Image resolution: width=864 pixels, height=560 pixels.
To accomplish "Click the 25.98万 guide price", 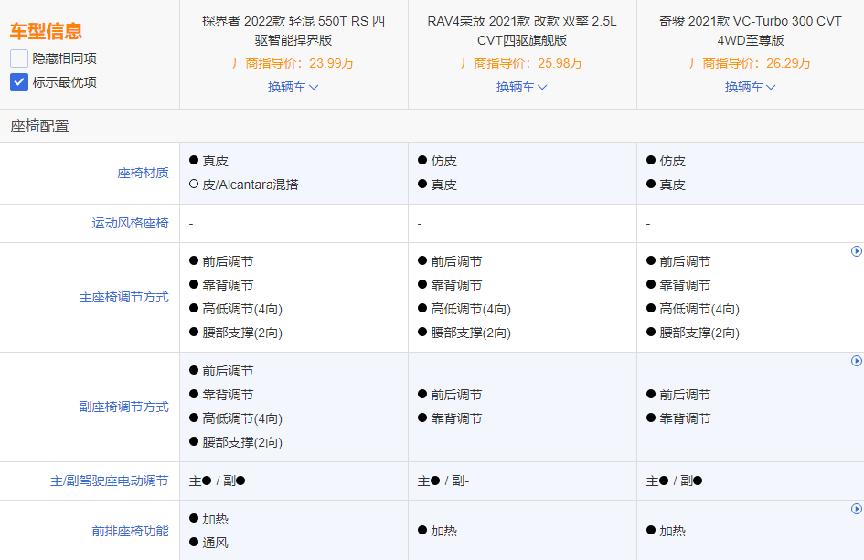I will (x=560, y=63).
